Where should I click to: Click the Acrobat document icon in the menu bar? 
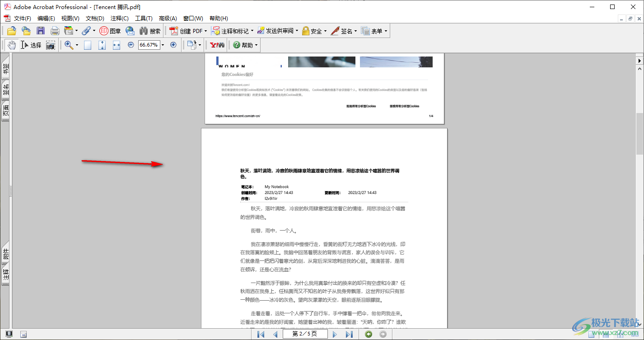click(7, 18)
